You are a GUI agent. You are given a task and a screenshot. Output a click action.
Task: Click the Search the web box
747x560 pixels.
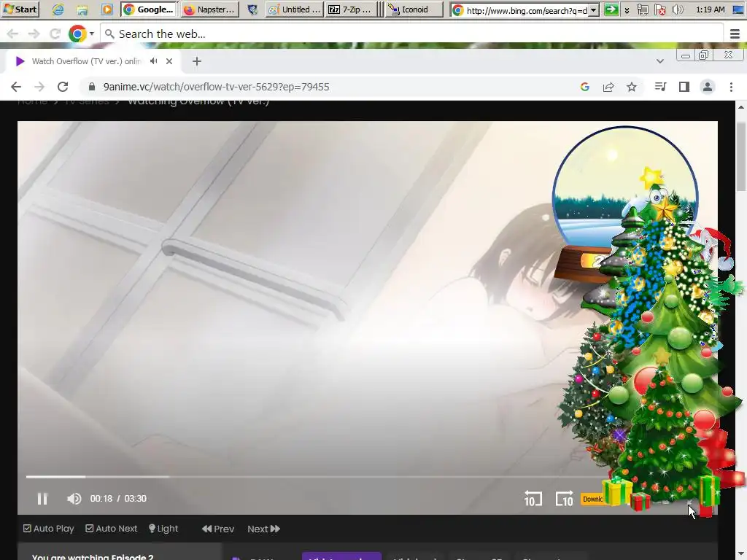point(412,34)
